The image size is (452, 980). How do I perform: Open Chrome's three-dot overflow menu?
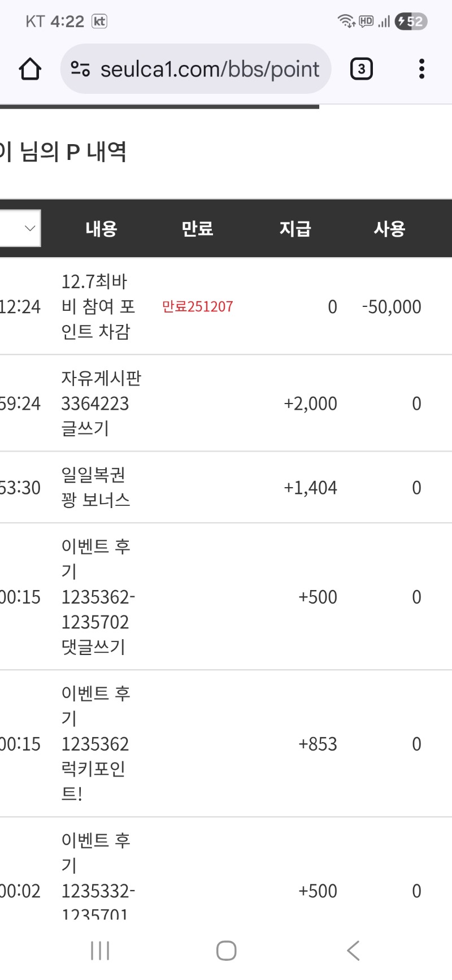(x=421, y=68)
